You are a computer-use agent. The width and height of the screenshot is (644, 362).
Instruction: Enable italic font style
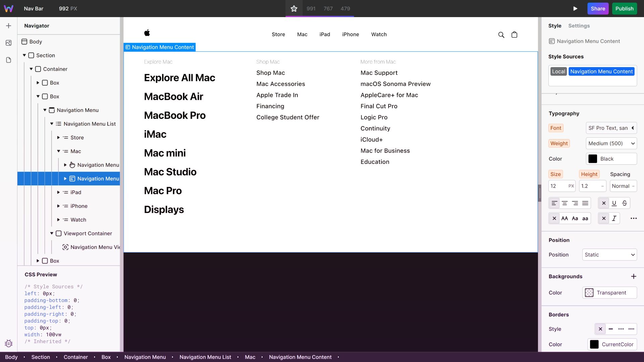click(614, 218)
